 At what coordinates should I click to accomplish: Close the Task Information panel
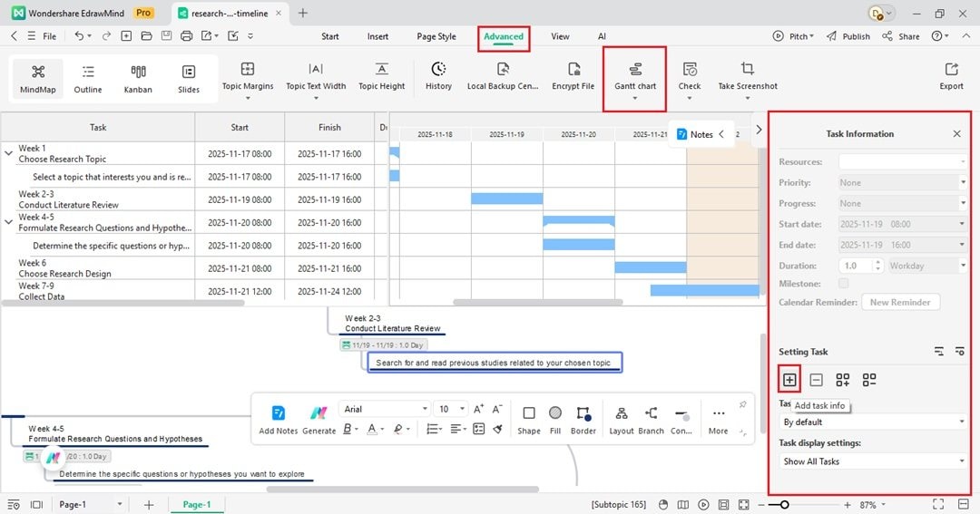(x=957, y=133)
